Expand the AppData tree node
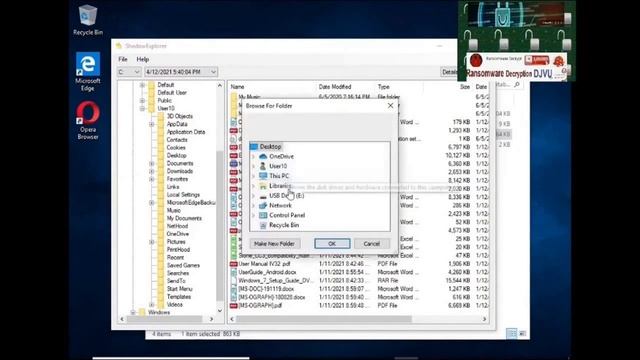 tap(151, 124)
